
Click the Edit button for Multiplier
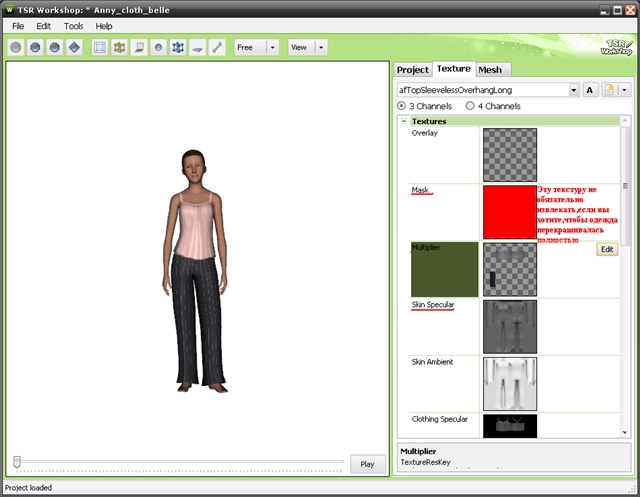click(607, 249)
